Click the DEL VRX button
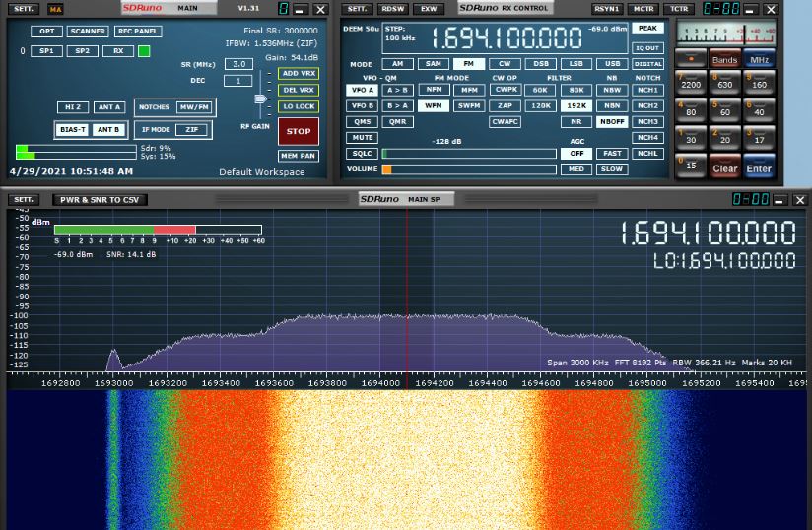 [x=299, y=90]
